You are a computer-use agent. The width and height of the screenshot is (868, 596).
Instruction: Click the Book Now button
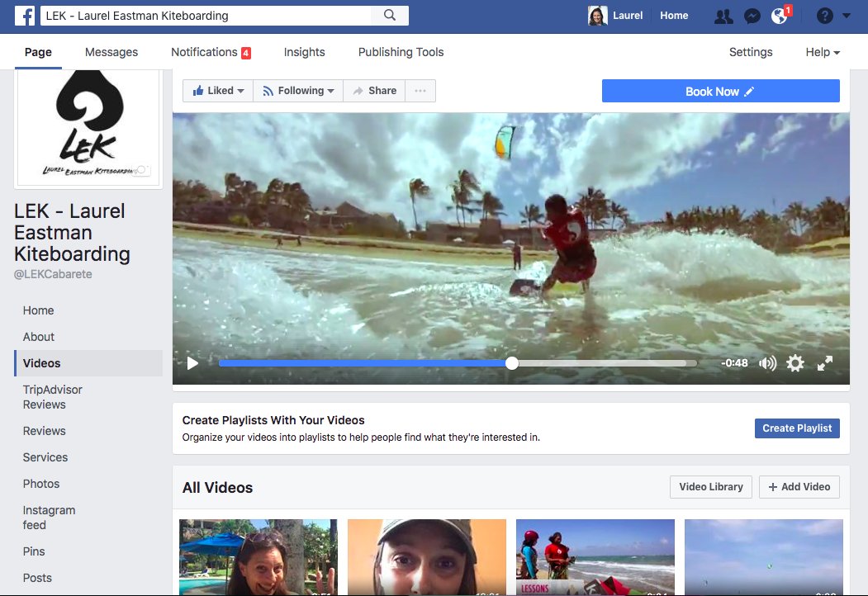(x=720, y=92)
